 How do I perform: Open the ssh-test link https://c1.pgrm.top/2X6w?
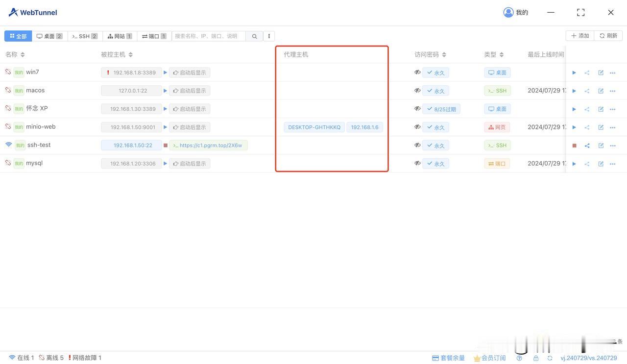(209, 146)
